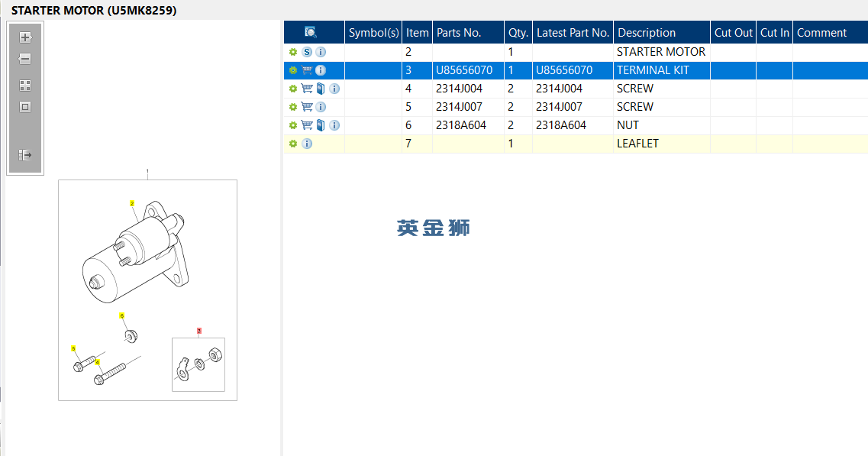Viewport: 868px width, 456px height.
Task: Click the Description column header
Action: click(647, 33)
